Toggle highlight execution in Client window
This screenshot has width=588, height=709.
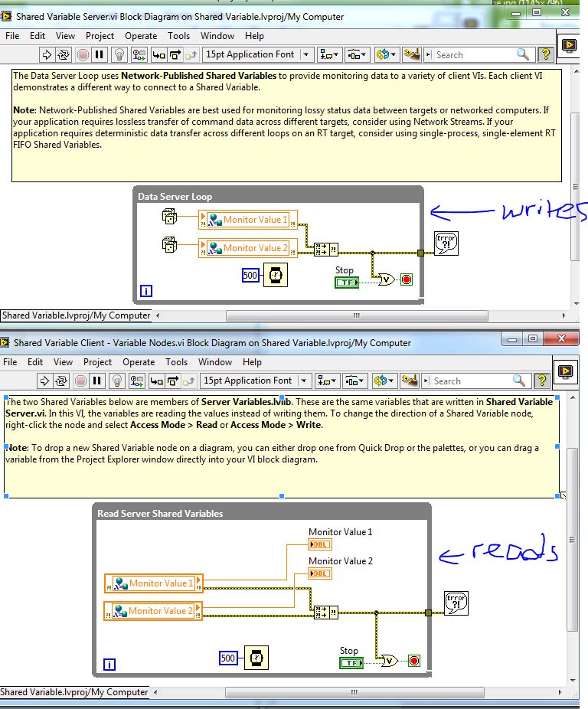117,381
